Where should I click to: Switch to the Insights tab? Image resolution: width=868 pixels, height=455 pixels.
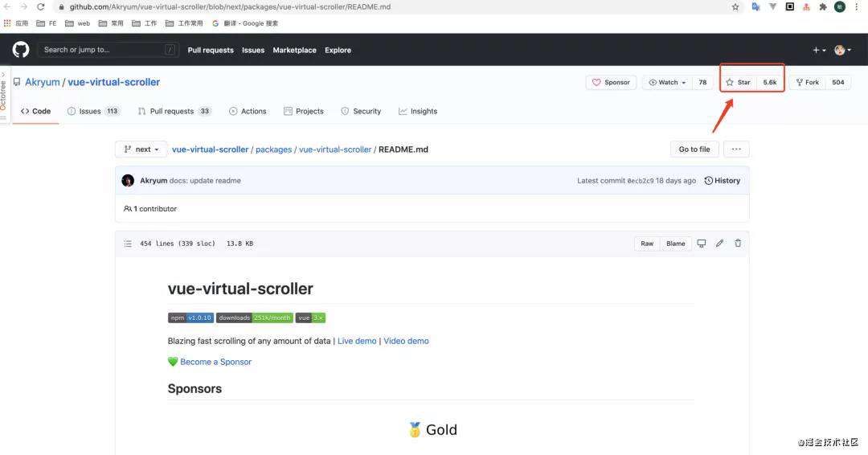(x=418, y=111)
